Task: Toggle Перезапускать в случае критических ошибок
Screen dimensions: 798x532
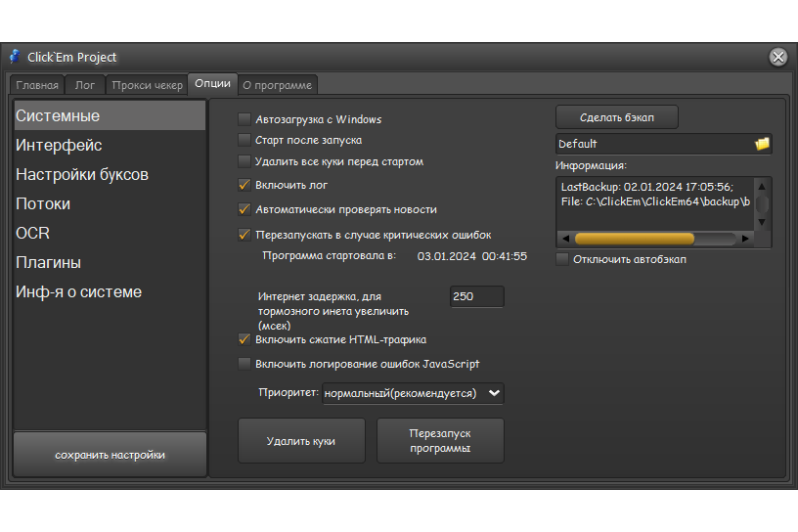Action: click(x=244, y=235)
